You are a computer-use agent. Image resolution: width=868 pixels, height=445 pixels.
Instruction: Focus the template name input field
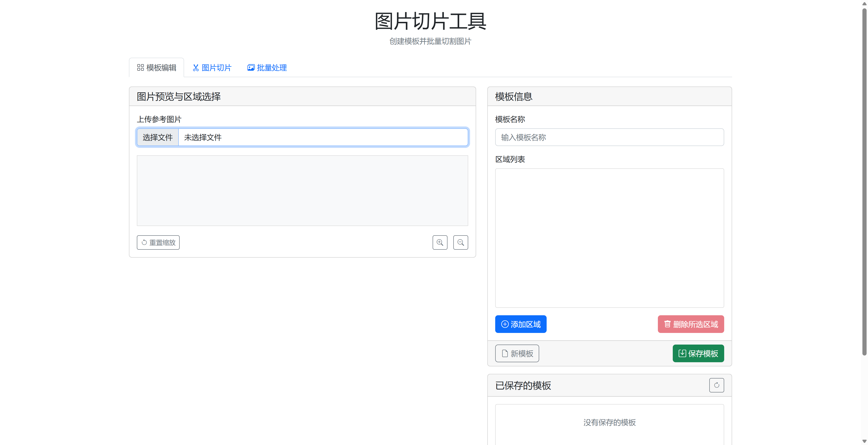click(x=609, y=137)
